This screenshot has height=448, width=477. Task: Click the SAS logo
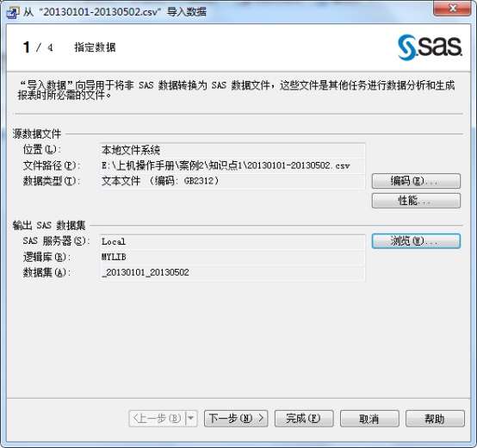430,47
